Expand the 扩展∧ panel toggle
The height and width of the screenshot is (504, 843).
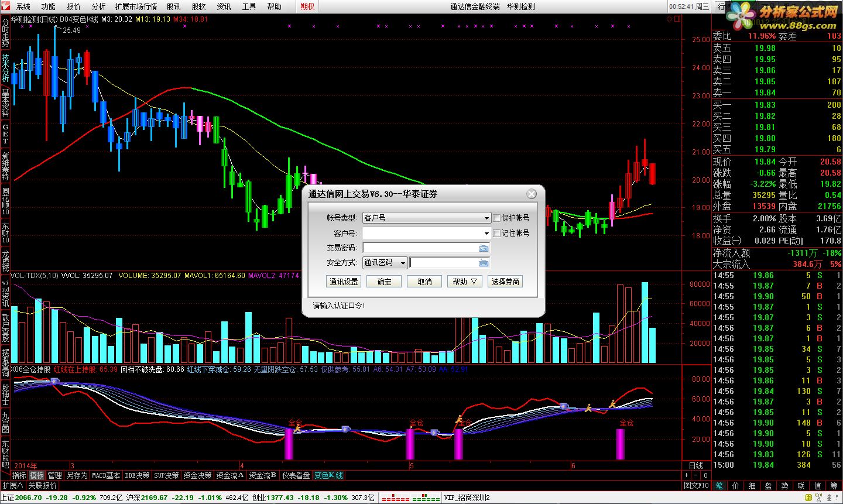tap(12, 485)
